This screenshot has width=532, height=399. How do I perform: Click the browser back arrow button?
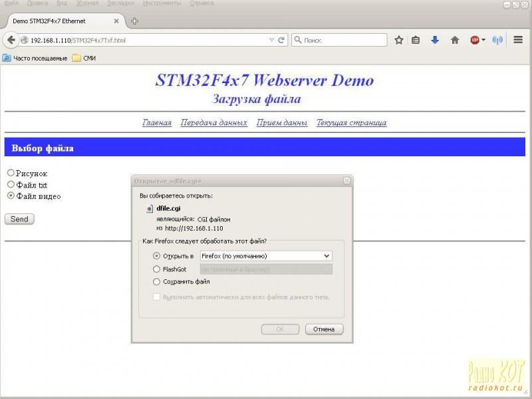[x=11, y=40]
